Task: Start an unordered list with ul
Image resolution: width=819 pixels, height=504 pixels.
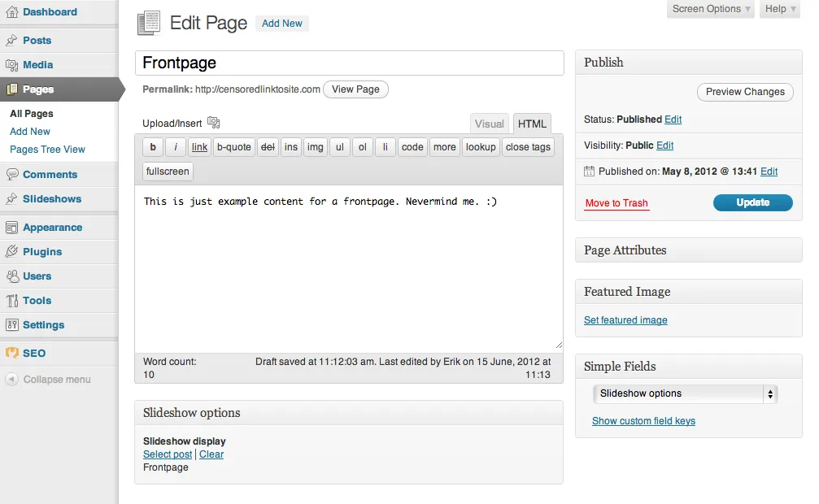Action: (339, 146)
